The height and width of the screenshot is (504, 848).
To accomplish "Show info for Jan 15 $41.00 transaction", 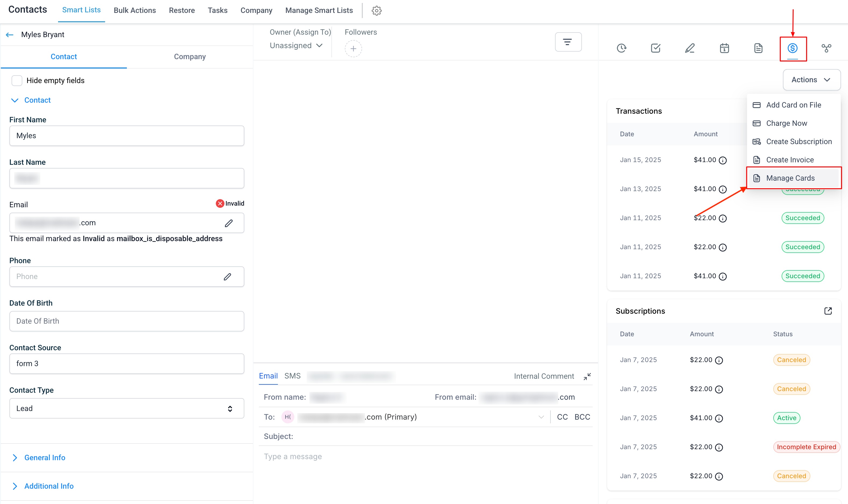I will click(723, 160).
